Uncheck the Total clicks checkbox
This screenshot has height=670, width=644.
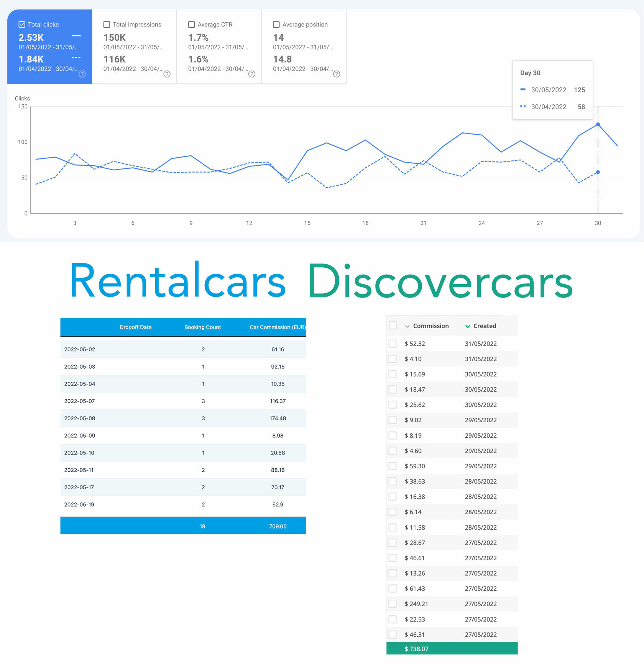pos(22,25)
